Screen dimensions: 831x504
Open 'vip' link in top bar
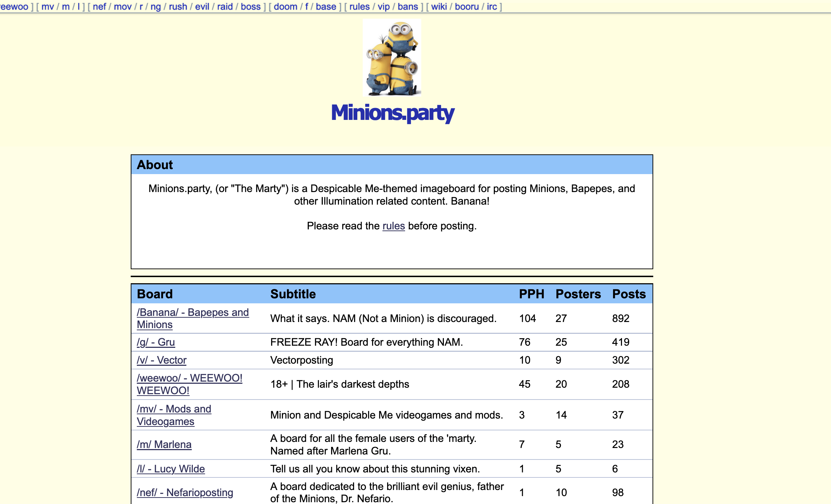[384, 6]
